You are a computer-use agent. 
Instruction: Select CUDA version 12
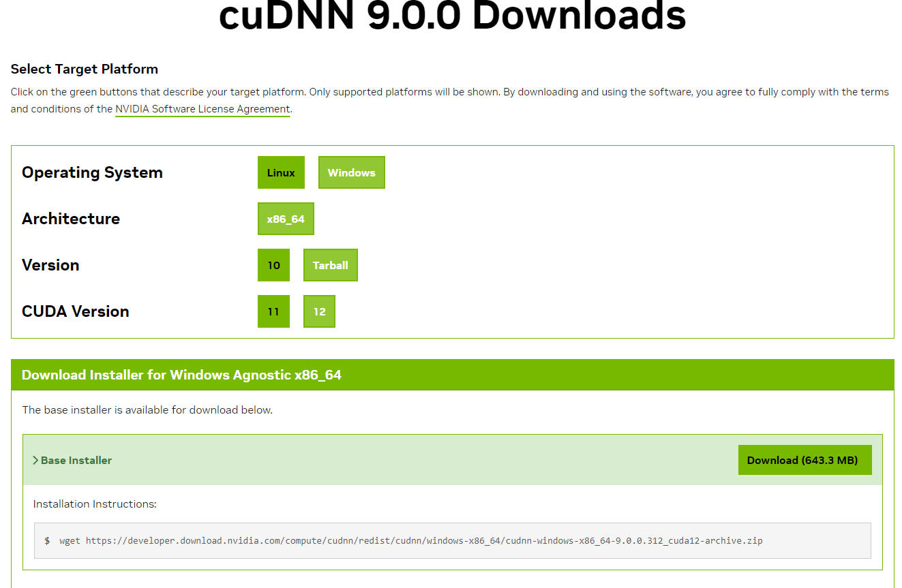(319, 311)
